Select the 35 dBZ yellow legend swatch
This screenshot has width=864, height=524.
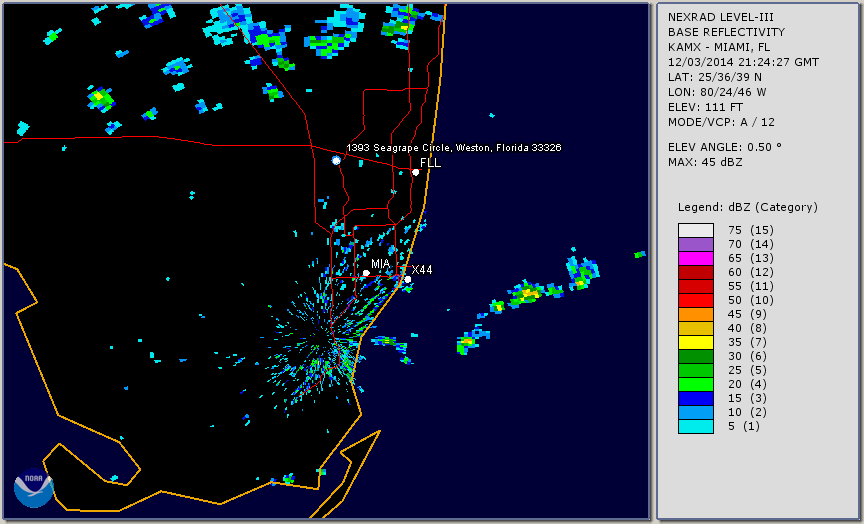tap(696, 343)
